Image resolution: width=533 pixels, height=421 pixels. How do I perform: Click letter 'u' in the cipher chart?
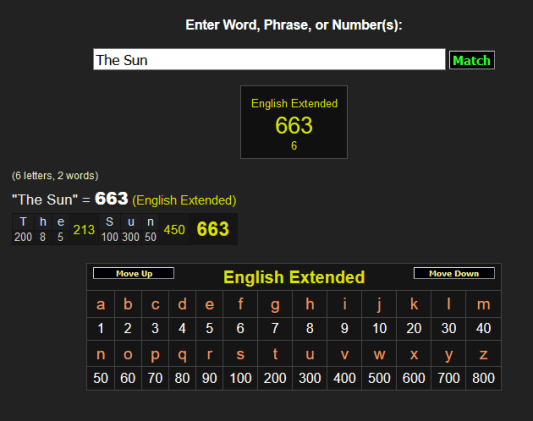(310, 354)
